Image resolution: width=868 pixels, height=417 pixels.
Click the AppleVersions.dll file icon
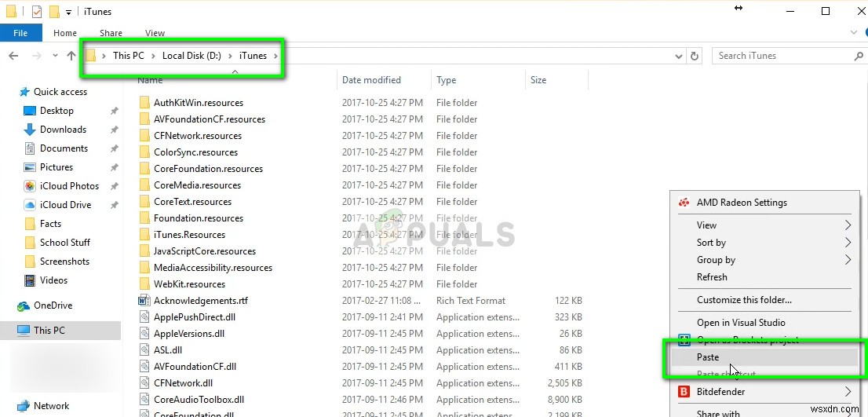coord(144,334)
